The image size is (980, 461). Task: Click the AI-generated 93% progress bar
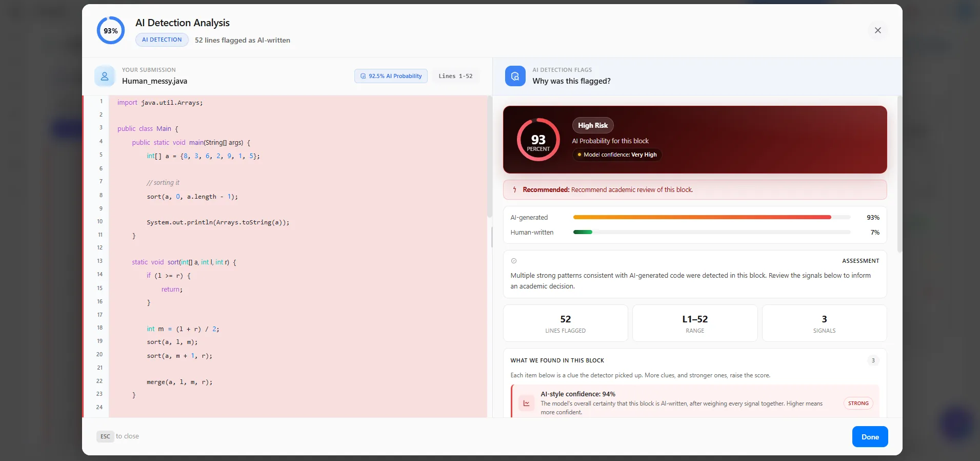click(712, 217)
